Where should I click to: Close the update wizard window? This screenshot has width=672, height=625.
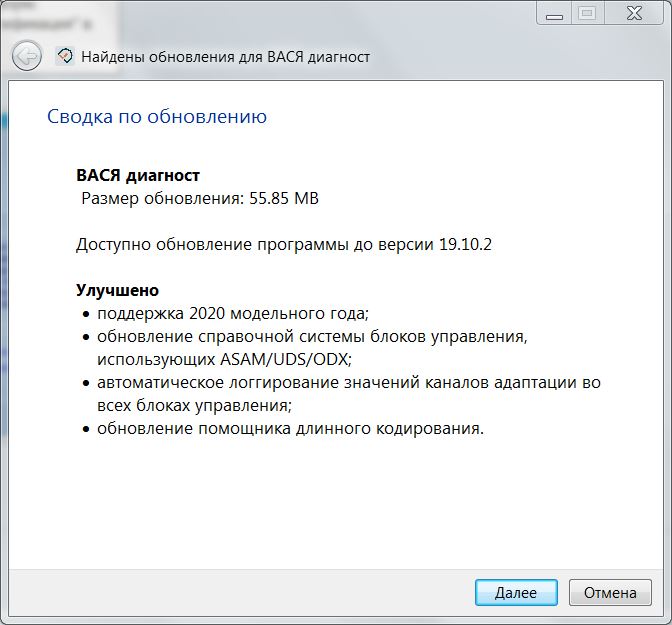(x=634, y=14)
